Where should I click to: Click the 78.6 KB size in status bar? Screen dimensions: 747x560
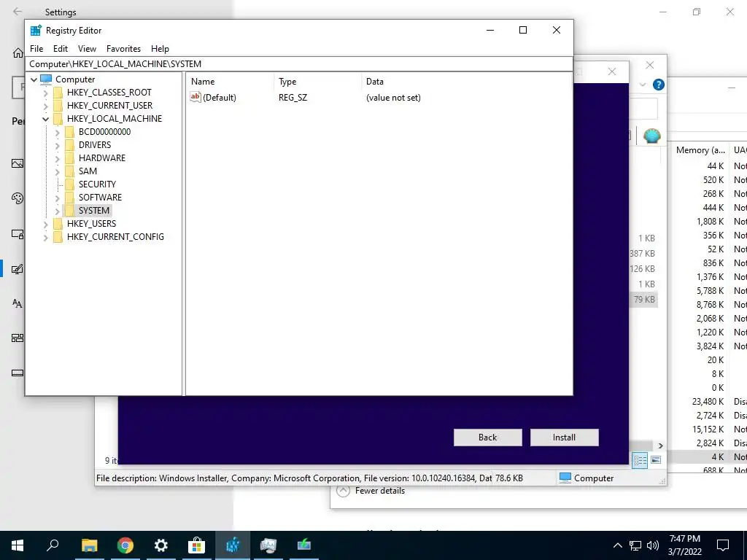pos(508,478)
